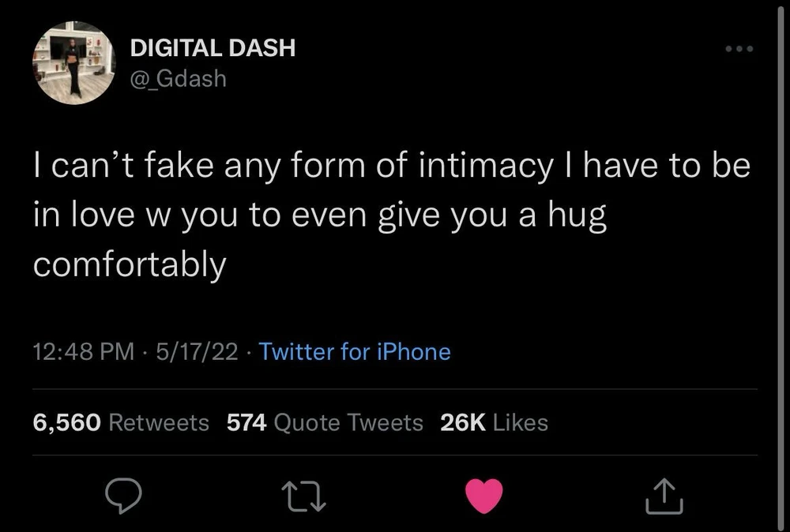Viewport: 790px width, 532px height.
Task: Show the 26K Likes list
Action: point(494,422)
